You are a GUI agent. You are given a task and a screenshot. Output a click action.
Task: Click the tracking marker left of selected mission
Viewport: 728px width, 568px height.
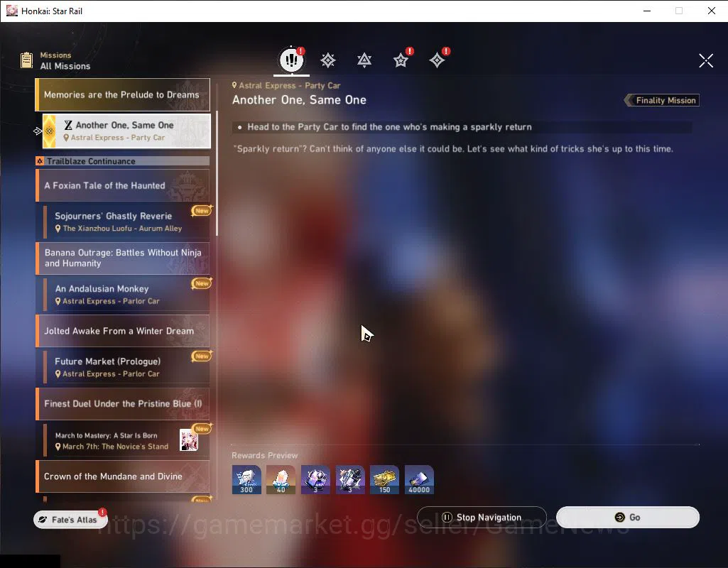click(x=38, y=131)
